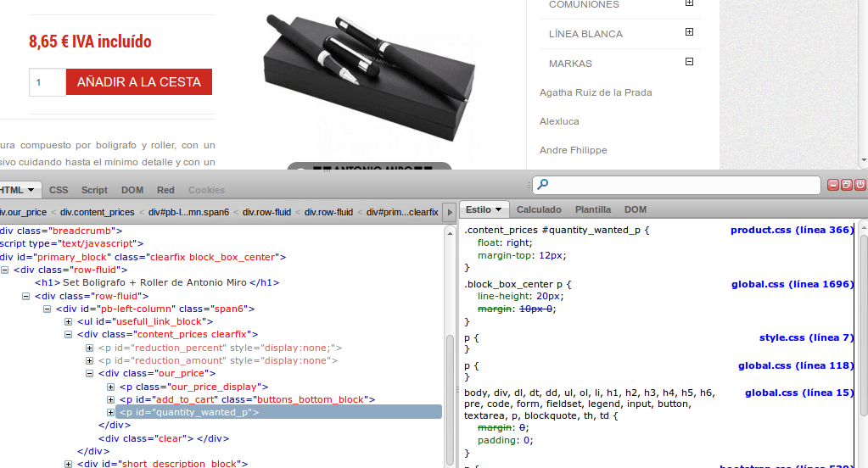868x468 pixels.
Task: Collapse the pb-left-column div node
Action: (47, 309)
